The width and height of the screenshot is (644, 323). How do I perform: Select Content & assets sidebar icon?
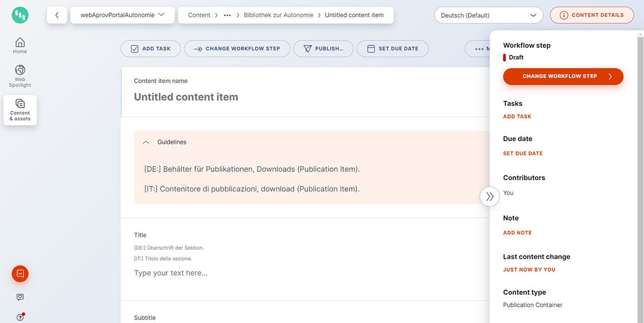tap(20, 110)
